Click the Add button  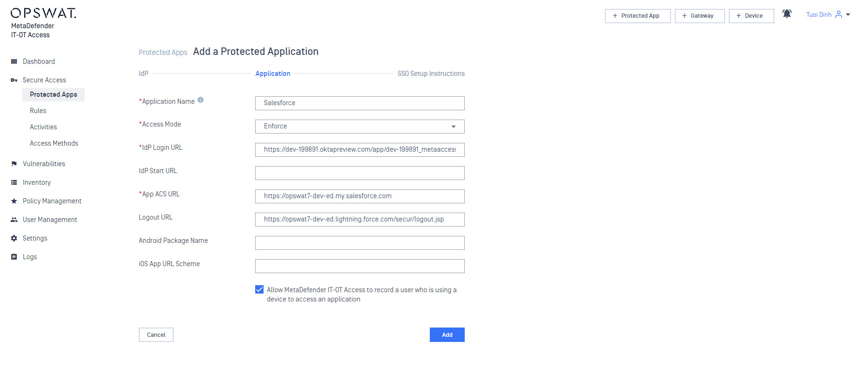[447, 335]
